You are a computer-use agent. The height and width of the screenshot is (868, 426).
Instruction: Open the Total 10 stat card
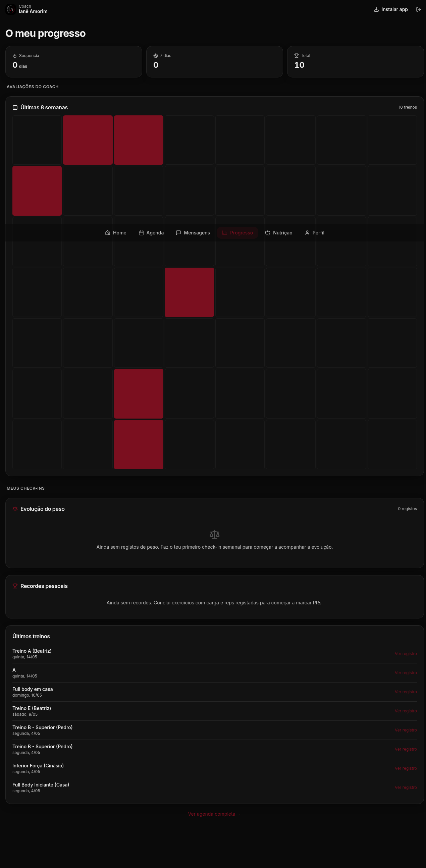pos(356,62)
